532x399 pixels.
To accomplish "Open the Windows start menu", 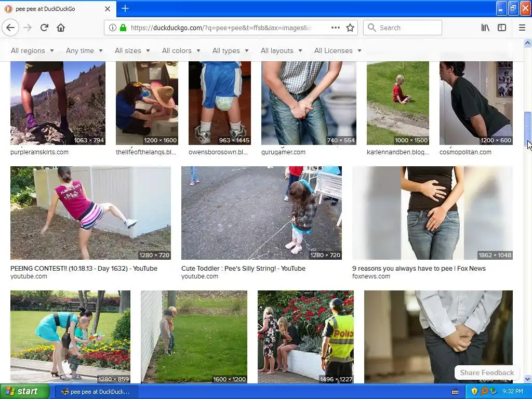I will [24, 392].
